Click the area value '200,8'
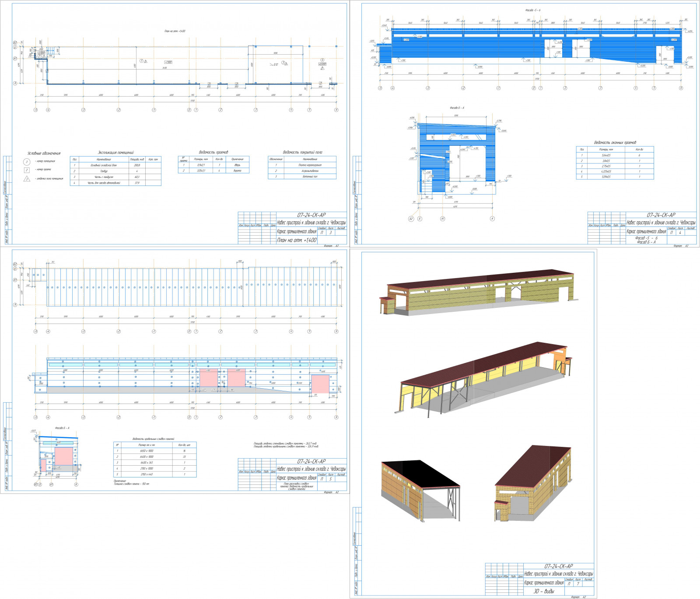The image size is (700, 599). click(x=137, y=165)
